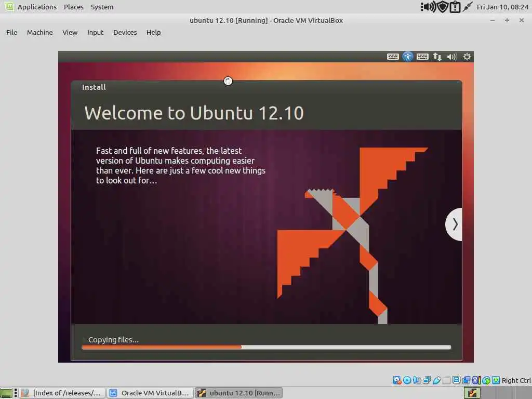
Task: Switch to Oracle VM VirtualBox Manager taskbar window
Action: tap(150, 393)
